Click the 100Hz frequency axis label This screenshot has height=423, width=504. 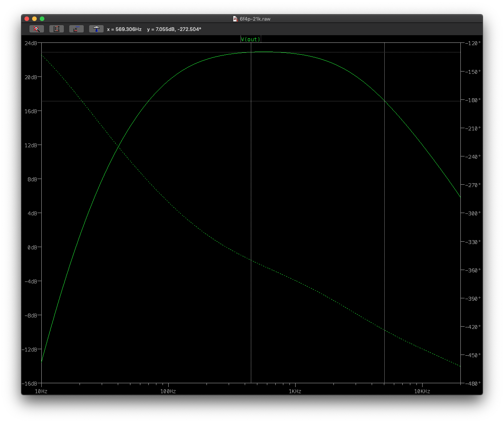coord(168,391)
